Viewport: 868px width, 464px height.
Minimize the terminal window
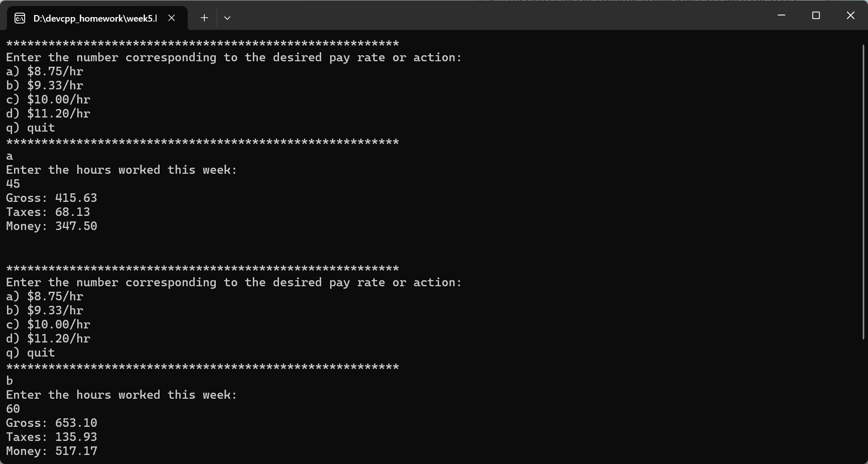pyautogui.click(x=781, y=16)
